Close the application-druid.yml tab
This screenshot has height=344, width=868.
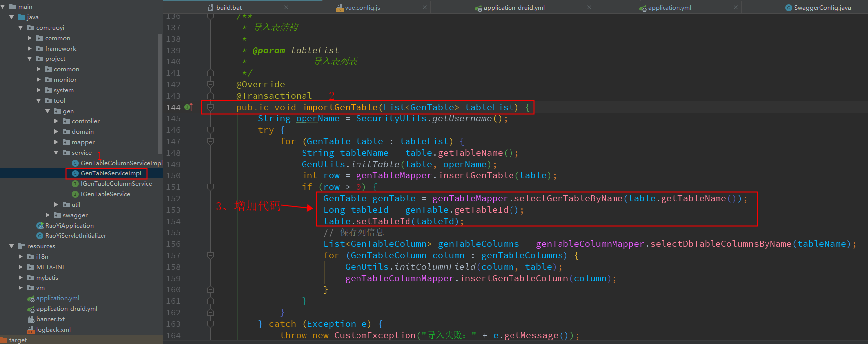[x=589, y=7]
